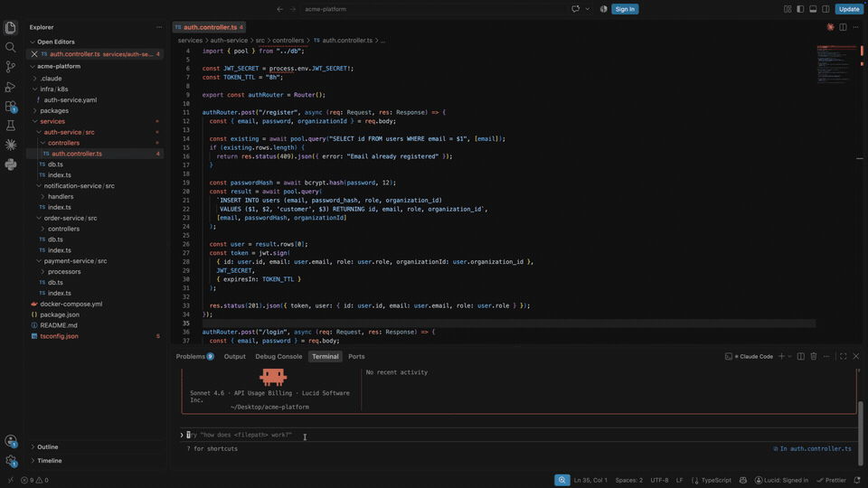Open the Source Control view

tap(11, 67)
